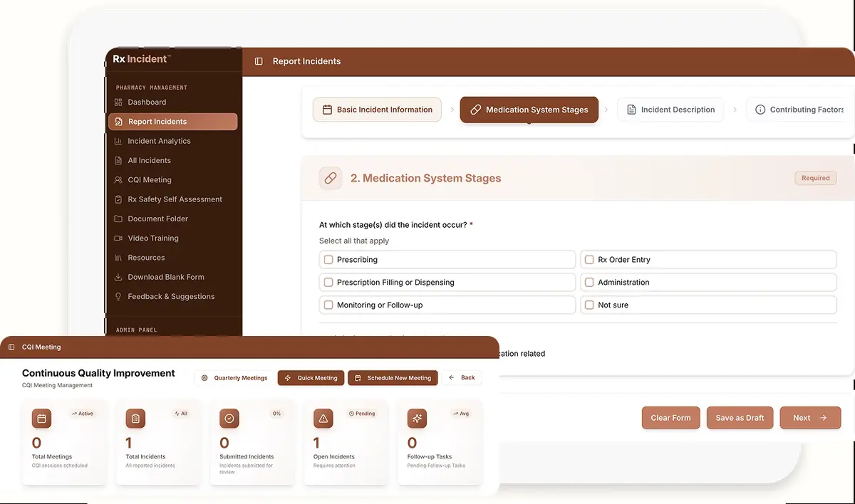Click the Incident Analytics chart icon
Screen dimensions: 855x504
click(x=118, y=141)
